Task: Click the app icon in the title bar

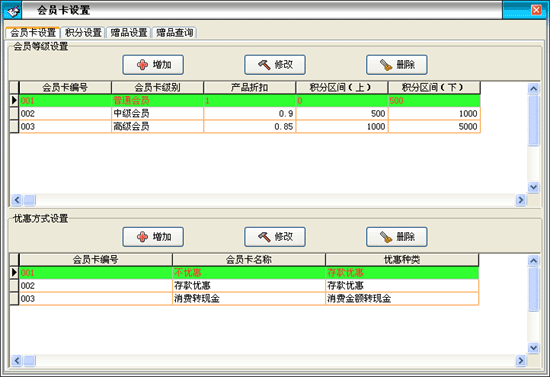Action: click(x=13, y=11)
